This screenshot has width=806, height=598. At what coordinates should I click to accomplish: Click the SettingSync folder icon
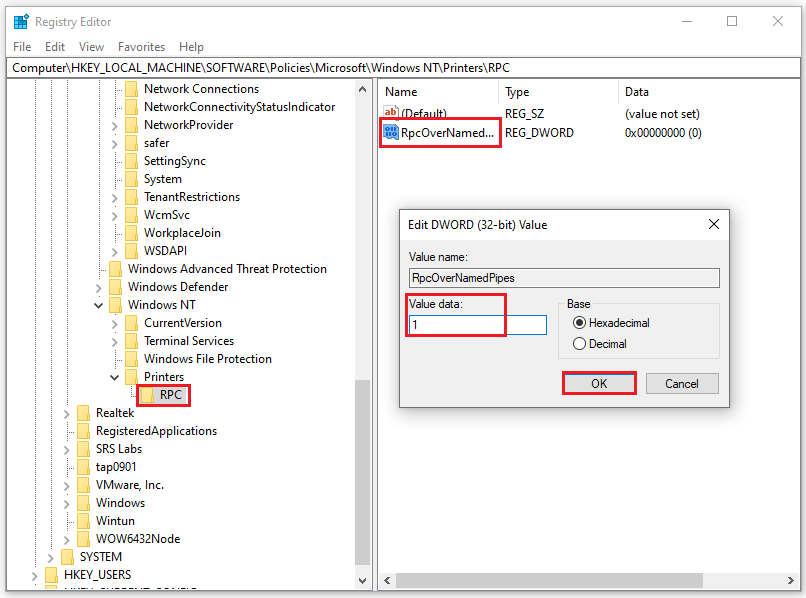click(x=131, y=161)
